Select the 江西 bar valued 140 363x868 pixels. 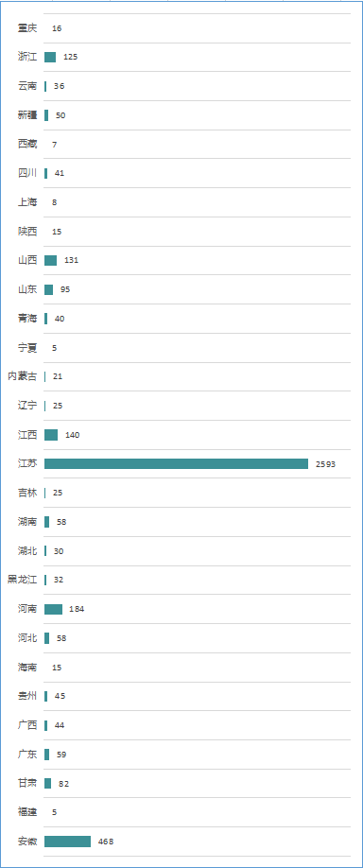tap(51, 435)
